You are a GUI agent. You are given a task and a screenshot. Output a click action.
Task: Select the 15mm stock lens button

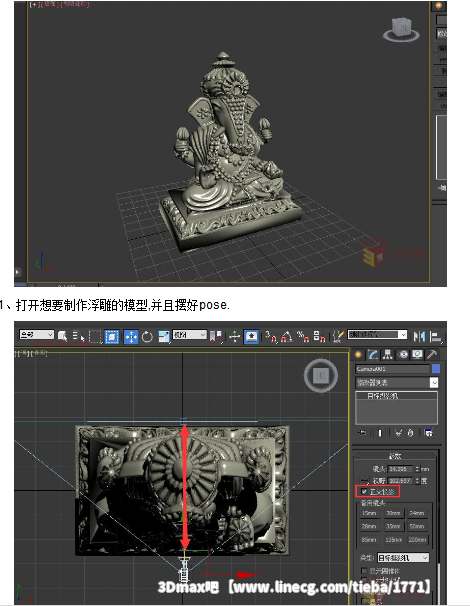(369, 513)
